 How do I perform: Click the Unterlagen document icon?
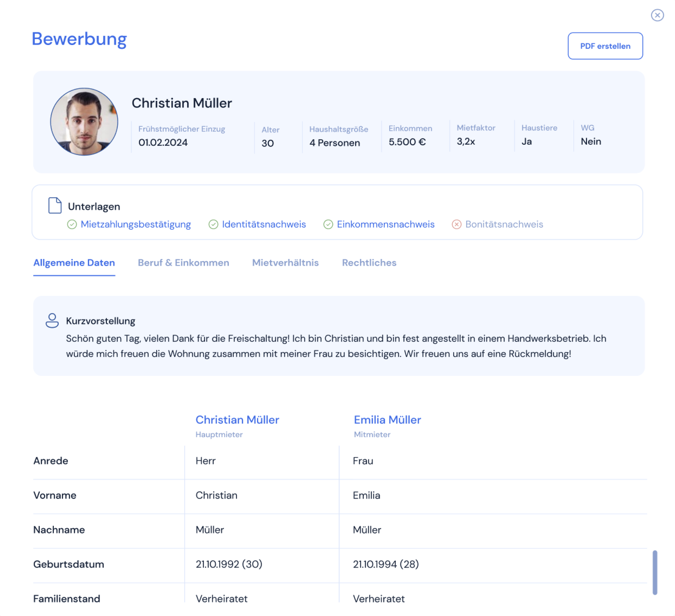coord(55,205)
